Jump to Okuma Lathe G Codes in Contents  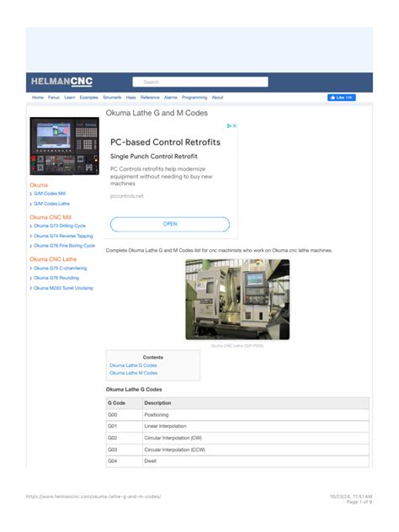point(133,365)
